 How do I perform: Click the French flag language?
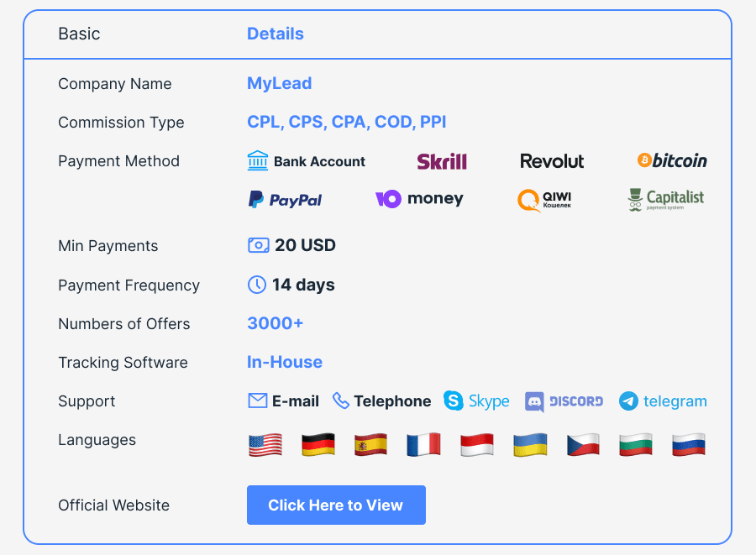[x=424, y=444]
